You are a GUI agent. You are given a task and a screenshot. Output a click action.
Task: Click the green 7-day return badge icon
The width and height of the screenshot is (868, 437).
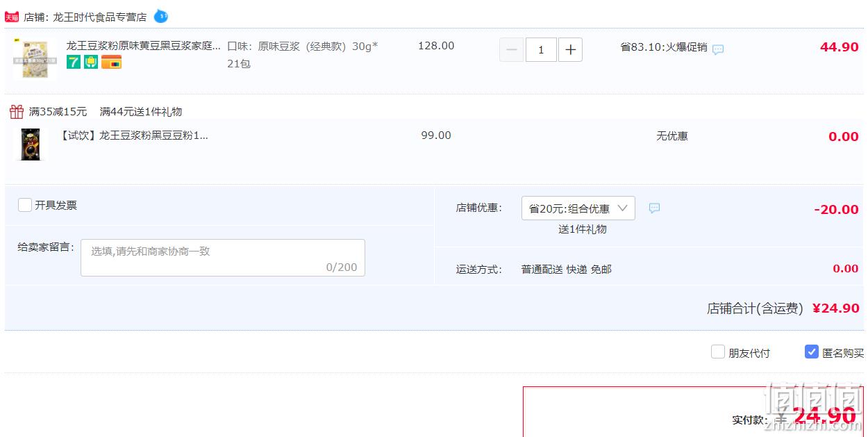[74, 62]
